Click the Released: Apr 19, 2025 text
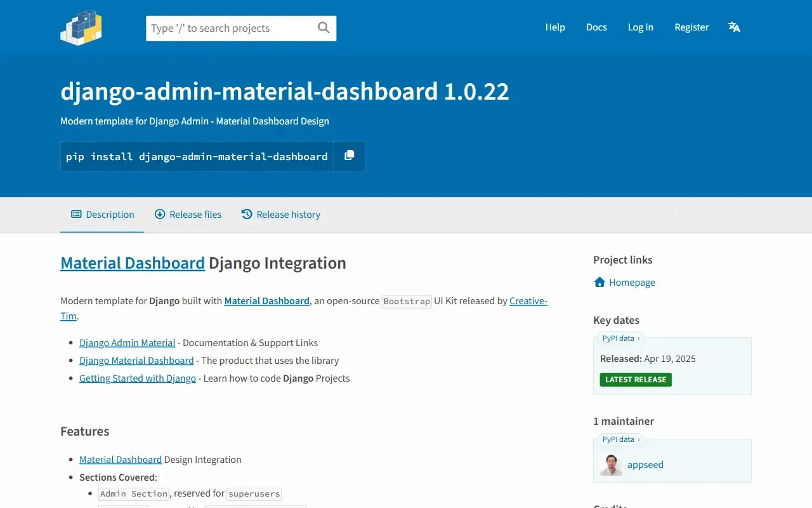Screen dimensions: 812x508 coord(648,359)
